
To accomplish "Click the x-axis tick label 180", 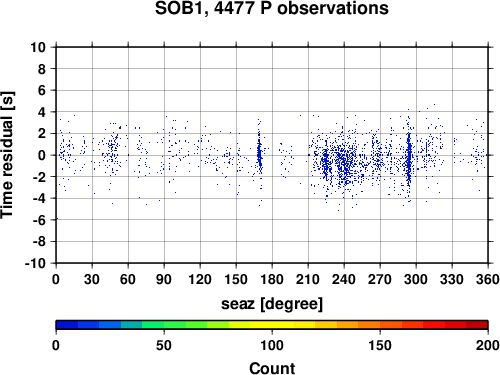I will click(x=272, y=279).
